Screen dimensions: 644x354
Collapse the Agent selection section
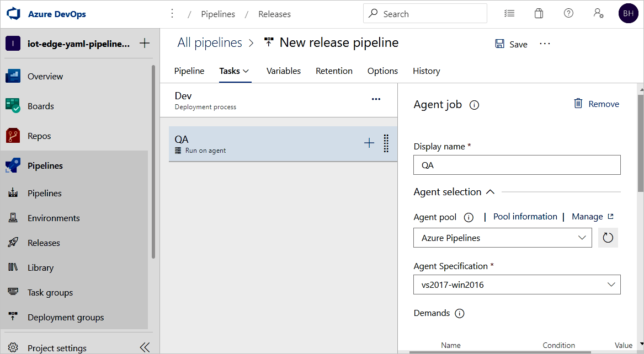491,191
